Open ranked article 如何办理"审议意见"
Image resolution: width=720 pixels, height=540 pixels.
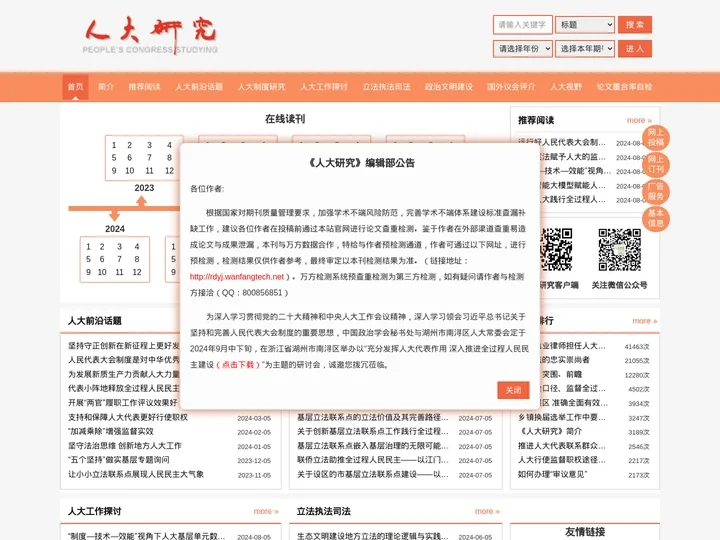(x=552, y=474)
